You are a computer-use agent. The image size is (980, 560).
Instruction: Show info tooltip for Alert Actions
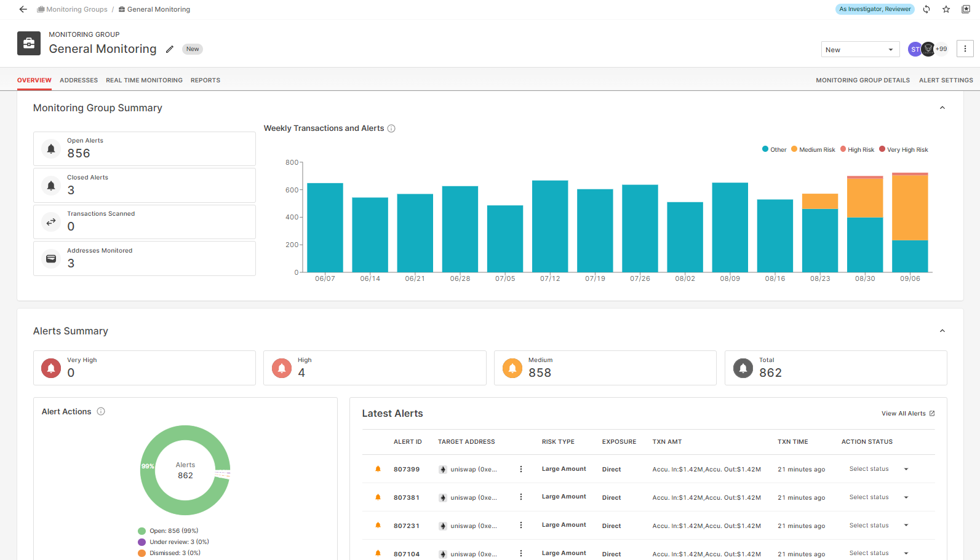tap(101, 411)
